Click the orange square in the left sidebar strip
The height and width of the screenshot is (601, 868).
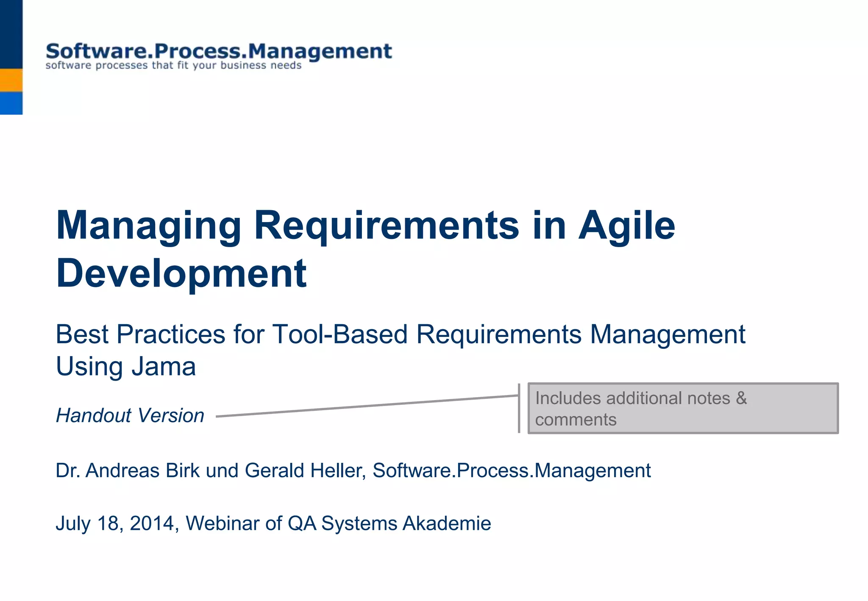click(11, 80)
